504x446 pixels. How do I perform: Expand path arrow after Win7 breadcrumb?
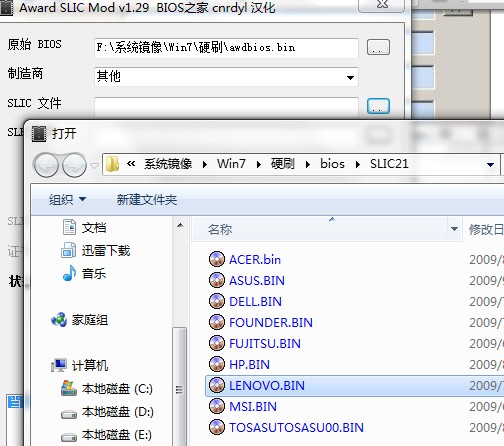click(259, 164)
